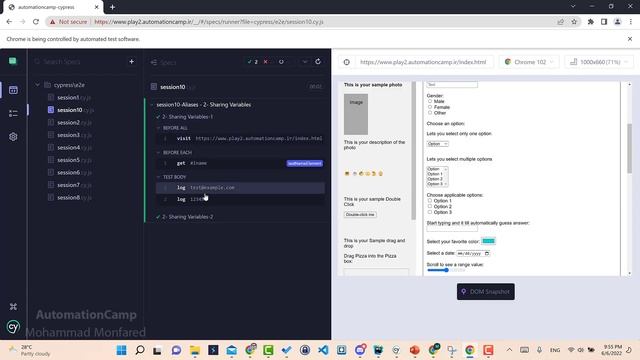The height and width of the screenshot is (360, 640).
Task: Open Visual Studio Code from taskbar
Action: click(323, 350)
